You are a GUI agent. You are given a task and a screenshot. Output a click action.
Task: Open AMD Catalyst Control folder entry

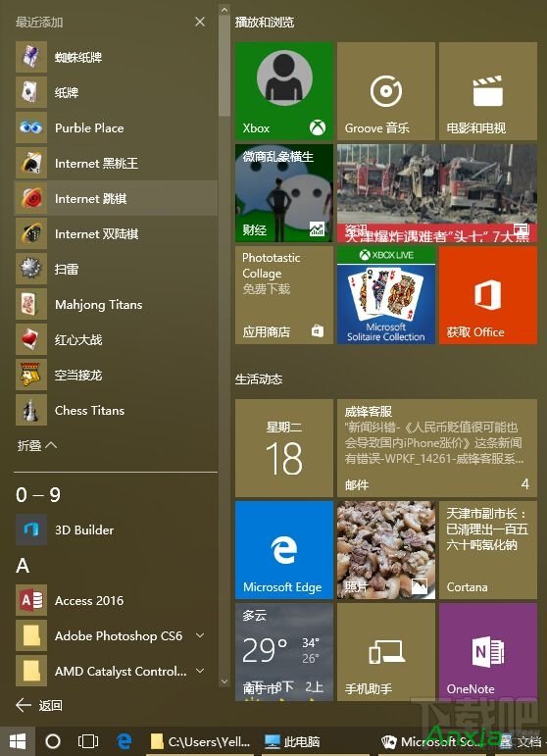click(x=116, y=671)
